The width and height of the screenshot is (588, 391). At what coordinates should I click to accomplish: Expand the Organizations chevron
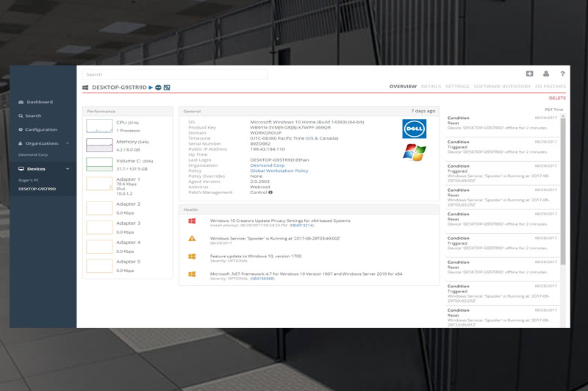(x=68, y=143)
